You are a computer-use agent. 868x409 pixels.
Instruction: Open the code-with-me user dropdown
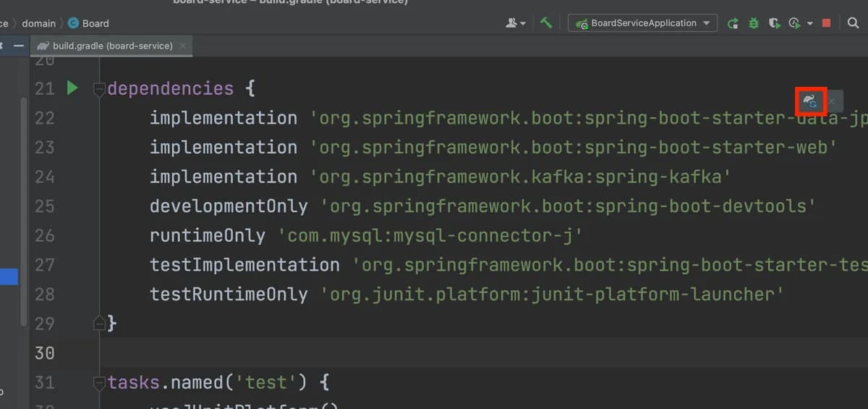(x=516, y=23)
